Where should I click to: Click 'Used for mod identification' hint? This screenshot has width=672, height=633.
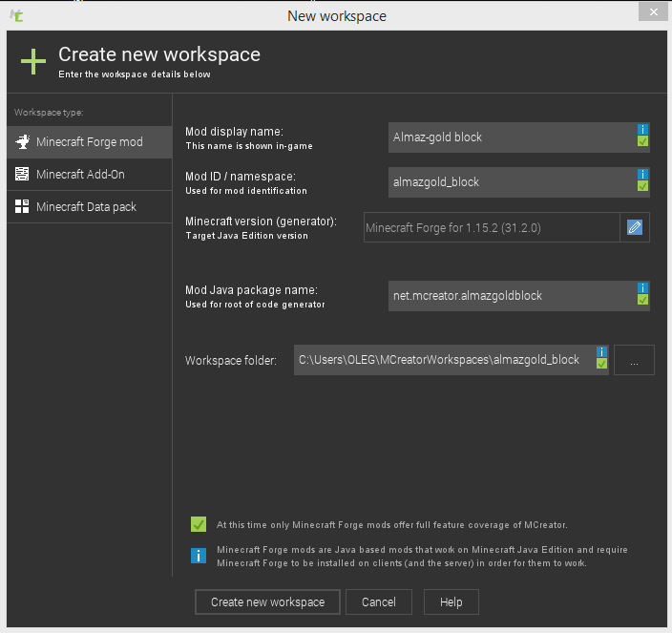(246, 191)
